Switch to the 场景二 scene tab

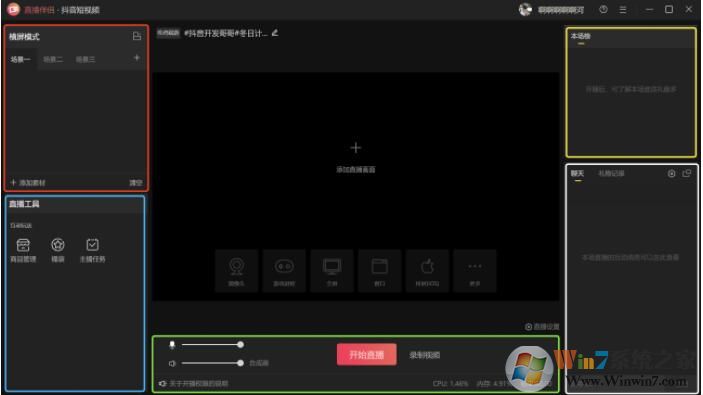point(53,59)
